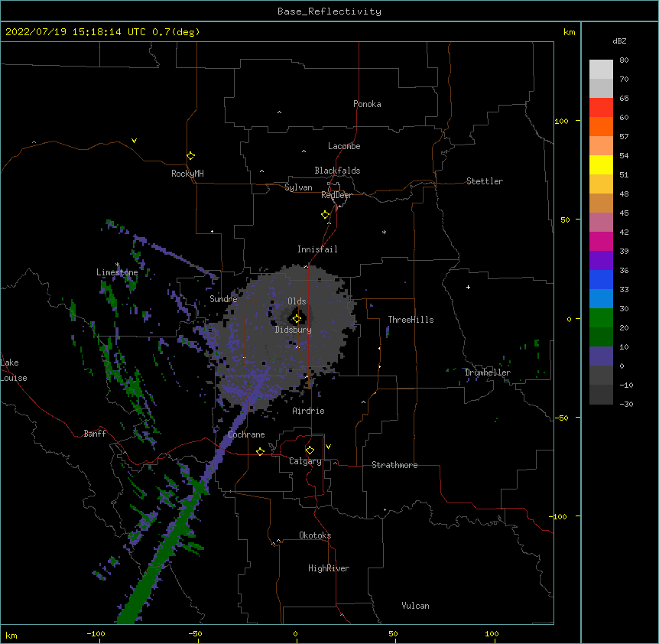Click the Airdrie label

[x=309, y=411]
